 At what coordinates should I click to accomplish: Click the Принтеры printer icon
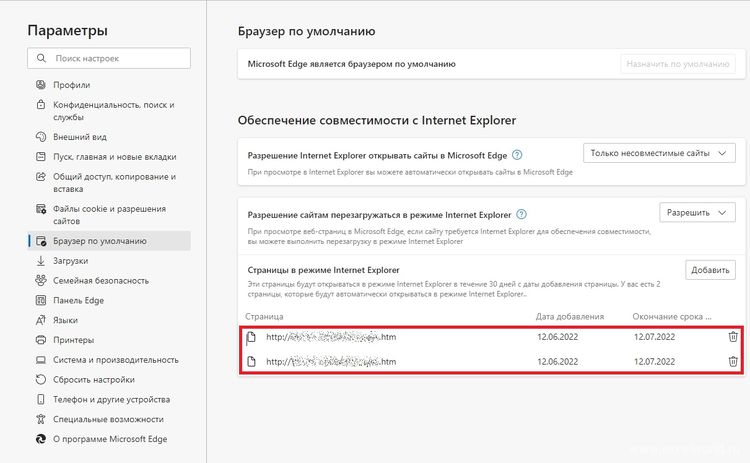coord(41,340)
